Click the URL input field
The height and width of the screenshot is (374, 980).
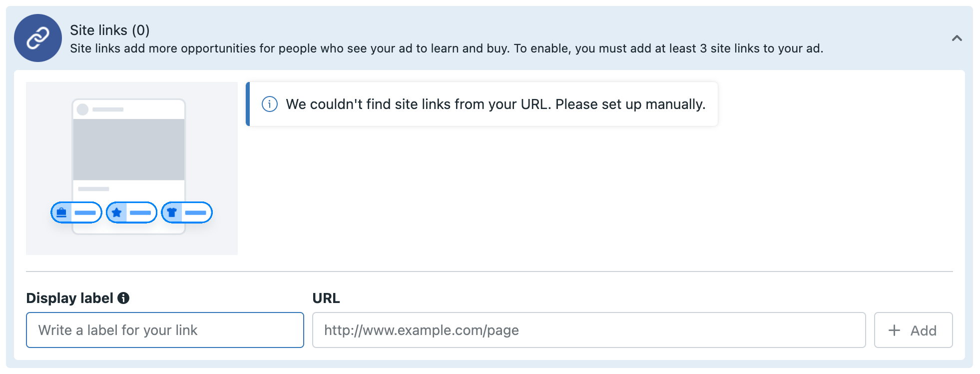[x=589, y=330]
